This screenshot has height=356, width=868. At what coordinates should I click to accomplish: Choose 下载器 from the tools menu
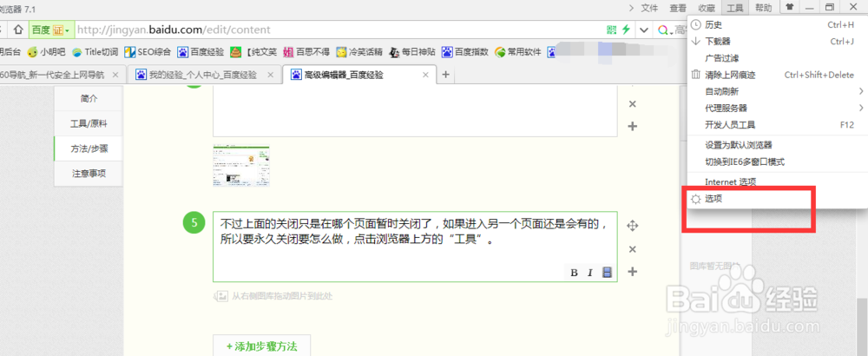coord(777,42)
